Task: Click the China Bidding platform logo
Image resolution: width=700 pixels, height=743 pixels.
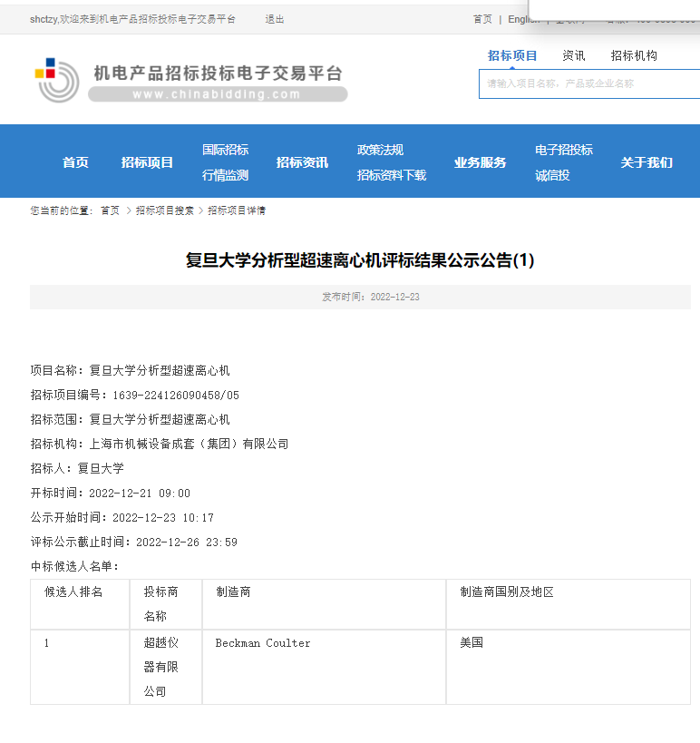Action: click(190, 81)
